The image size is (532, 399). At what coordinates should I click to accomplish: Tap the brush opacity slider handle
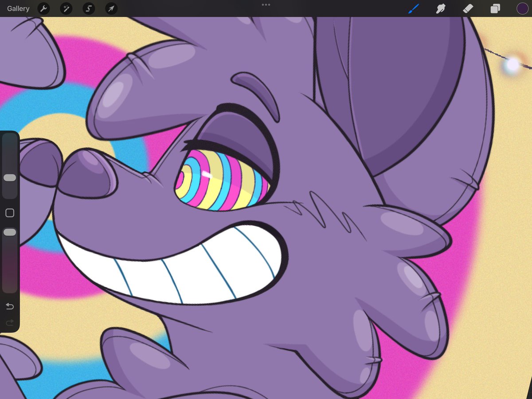10,232
